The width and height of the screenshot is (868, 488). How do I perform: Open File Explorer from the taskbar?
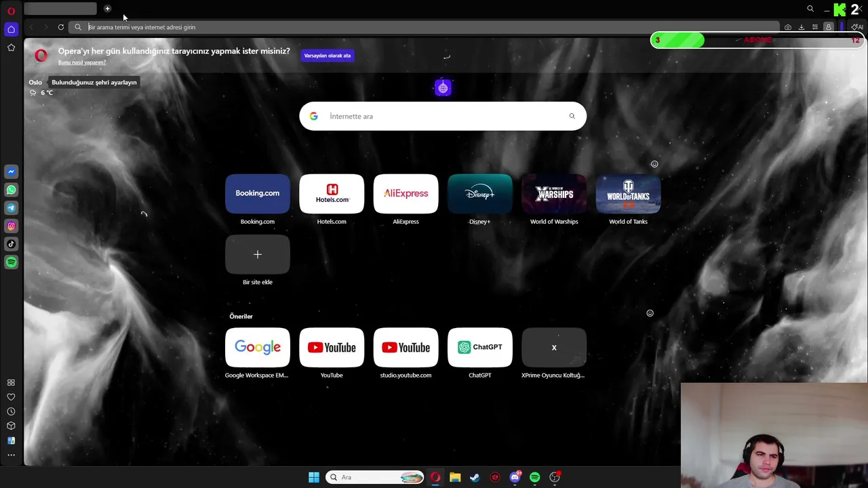pyautogui.click(x=455, y=477)
